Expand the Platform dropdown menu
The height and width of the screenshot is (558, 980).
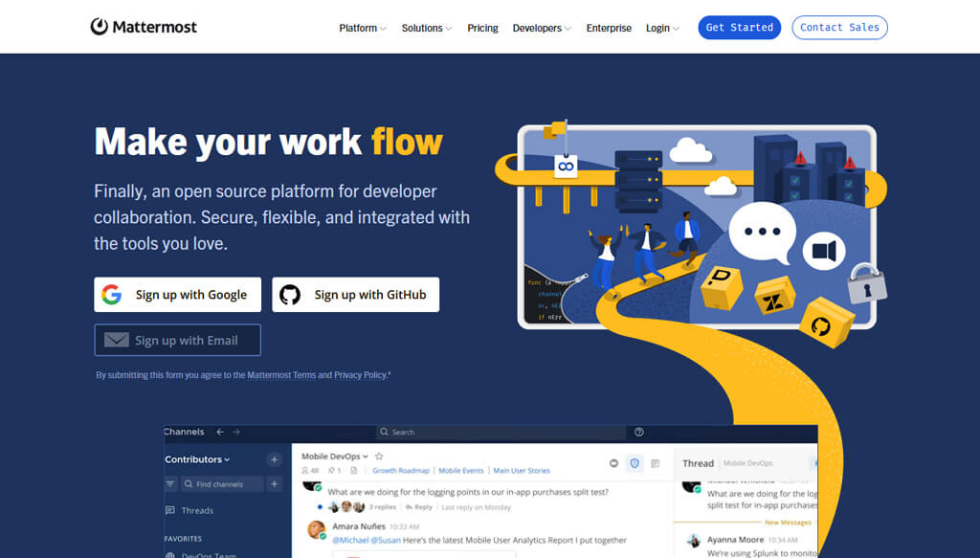click(x=363, y=28)
